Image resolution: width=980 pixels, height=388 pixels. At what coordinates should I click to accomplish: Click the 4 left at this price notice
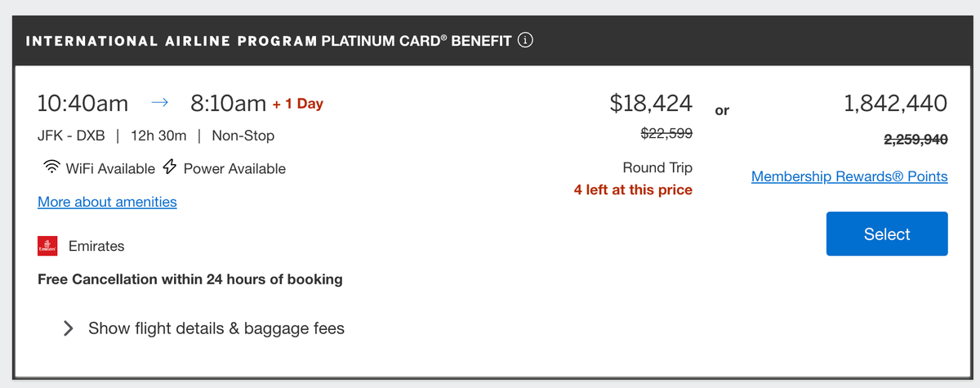point(633,190)
